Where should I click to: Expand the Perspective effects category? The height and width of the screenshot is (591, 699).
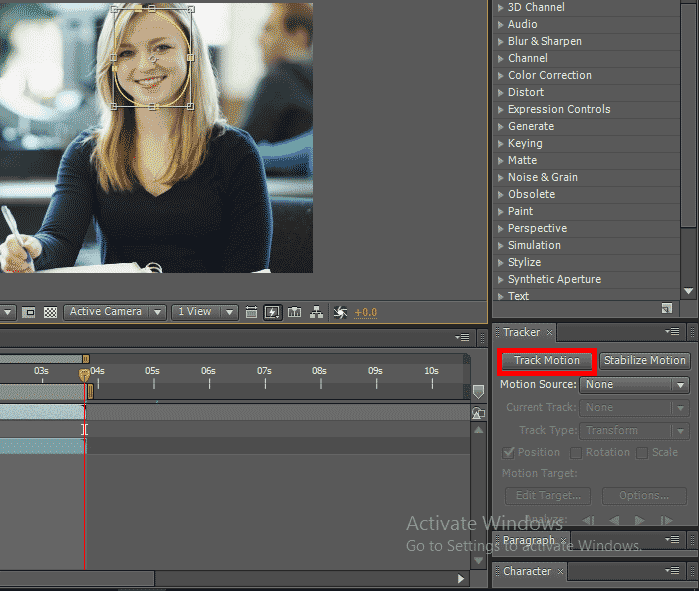[501, 229]
